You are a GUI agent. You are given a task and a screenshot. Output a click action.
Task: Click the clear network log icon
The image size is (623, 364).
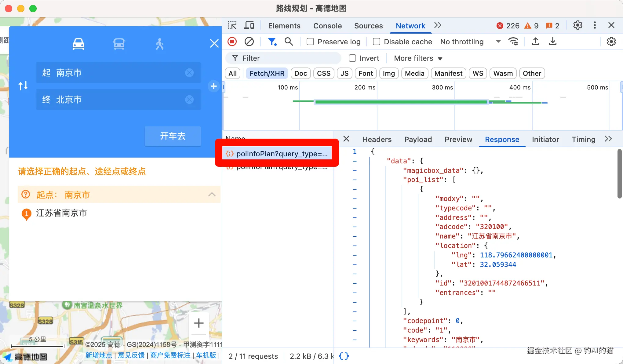pos(249,42)
